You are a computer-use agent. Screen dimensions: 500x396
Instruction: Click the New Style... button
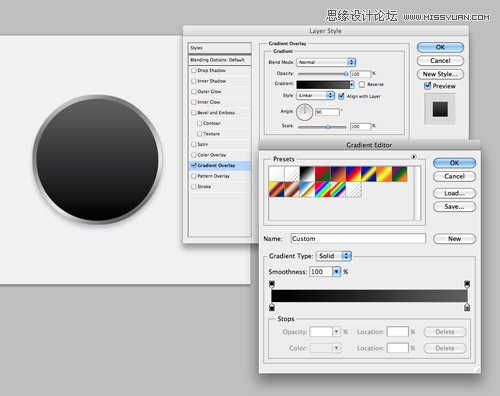(x=440, y=74)
